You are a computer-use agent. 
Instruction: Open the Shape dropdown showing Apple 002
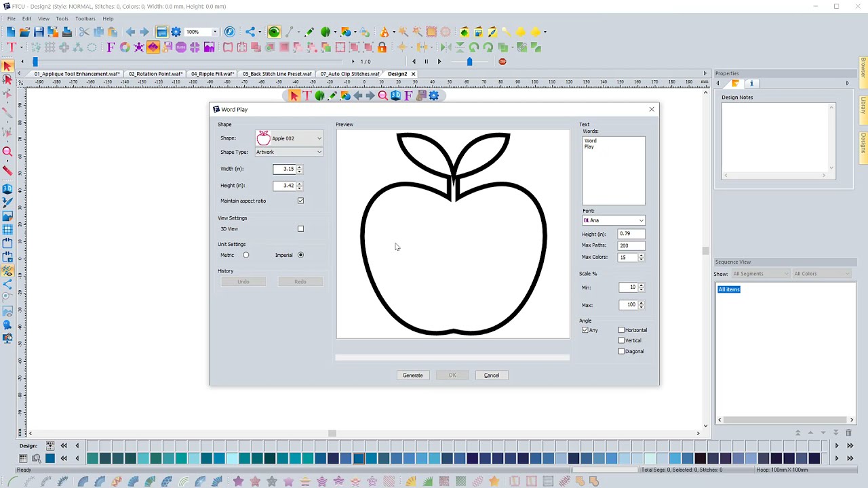click(x=289, y=138)
